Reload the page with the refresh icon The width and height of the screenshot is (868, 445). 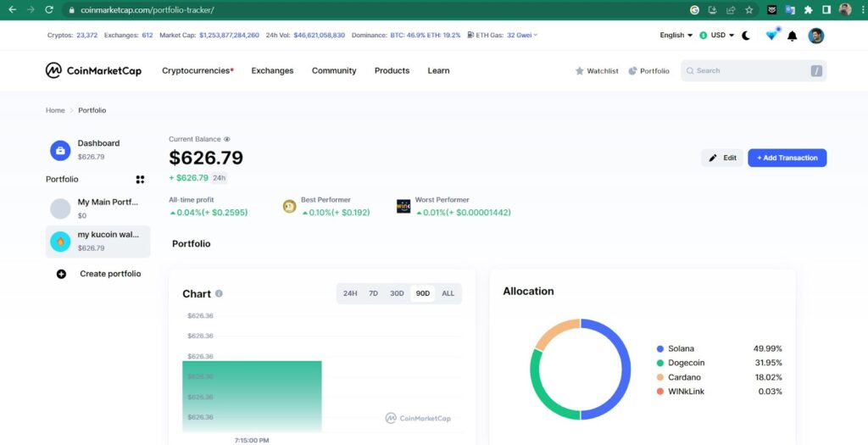(48, 9)
